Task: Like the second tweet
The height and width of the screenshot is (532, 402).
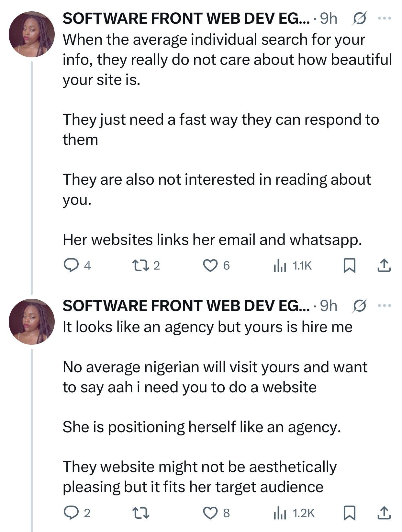Action: pos(210,513)
